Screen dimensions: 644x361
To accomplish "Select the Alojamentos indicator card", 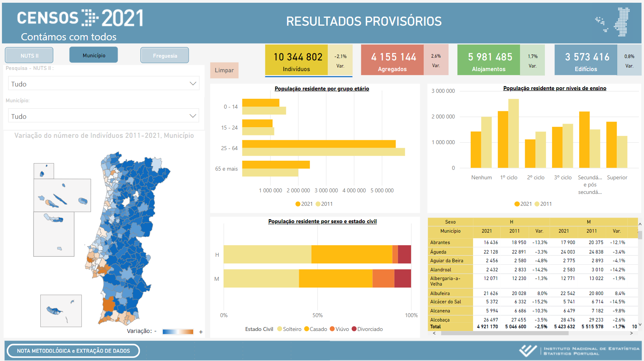I will click(x=488, y=60).
